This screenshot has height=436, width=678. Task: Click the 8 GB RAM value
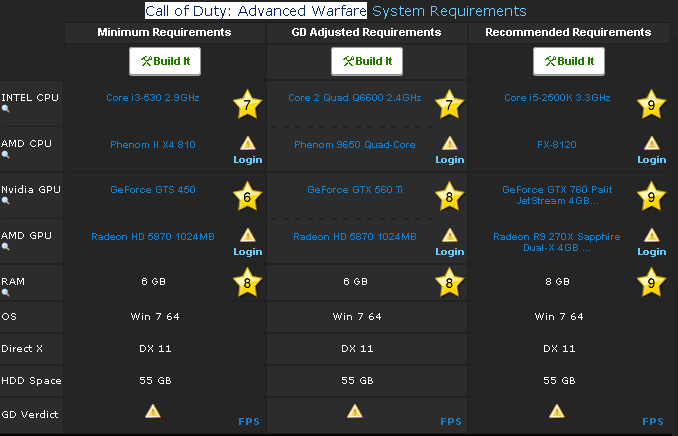pyautogui.click(x=557, y=282)
